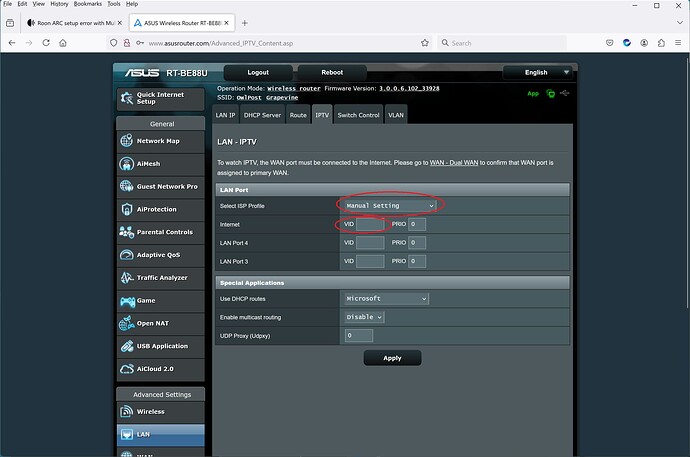Open the Bookmarks menu

click(x=88, y=4)
